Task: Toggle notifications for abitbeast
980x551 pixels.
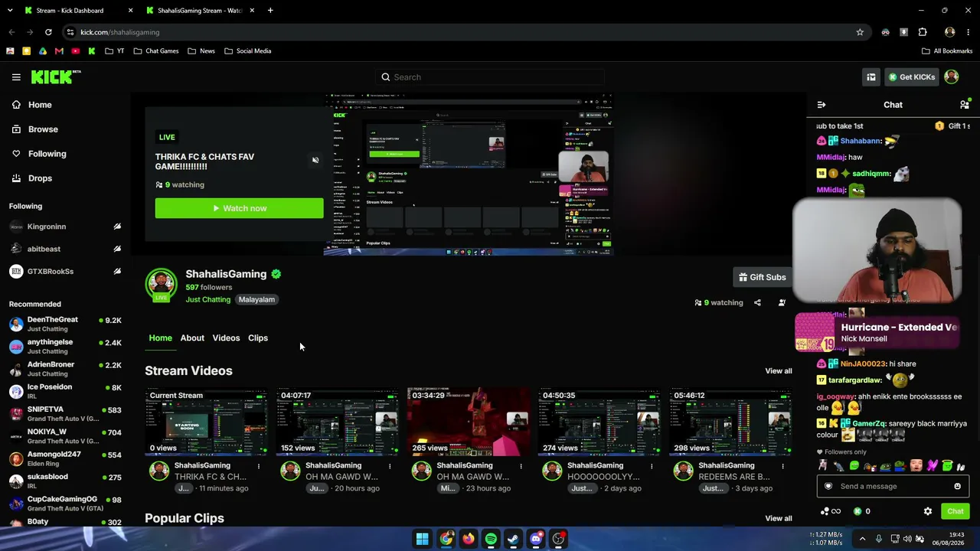Action: (x=117, y=249)
